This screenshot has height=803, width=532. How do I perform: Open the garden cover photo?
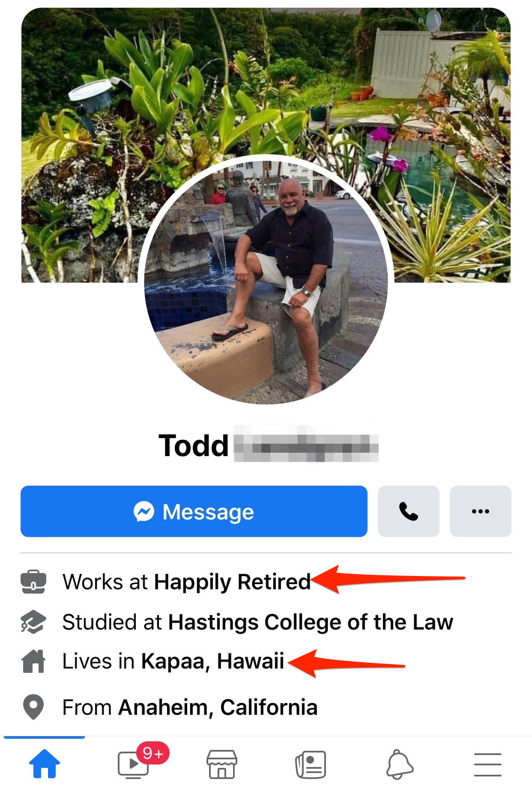266,86
